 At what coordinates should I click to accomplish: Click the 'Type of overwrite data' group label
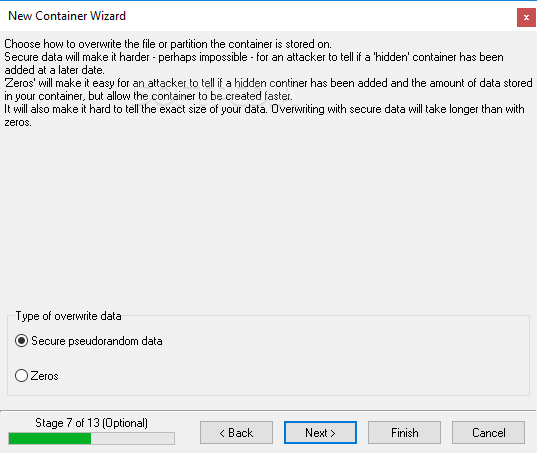coord(68,316)
